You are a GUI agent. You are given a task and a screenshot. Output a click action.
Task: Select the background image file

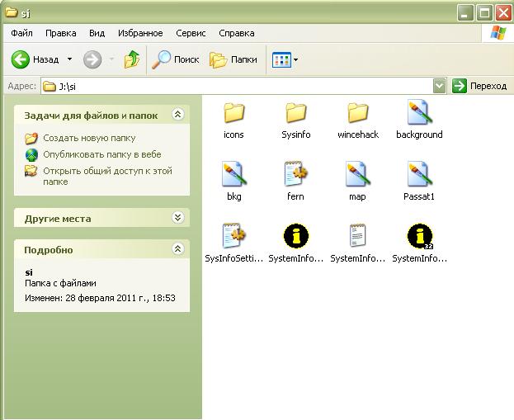(x=419, y=120)
